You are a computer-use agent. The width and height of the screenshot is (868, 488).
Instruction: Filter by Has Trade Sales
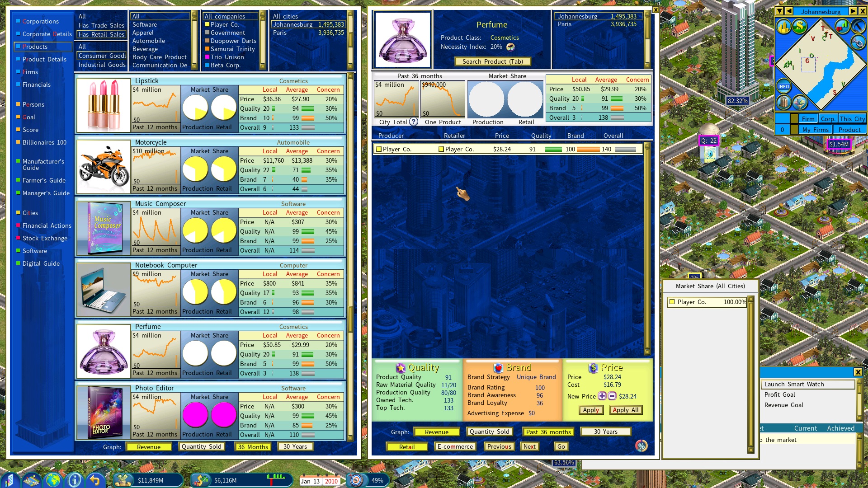coord(101,25)
